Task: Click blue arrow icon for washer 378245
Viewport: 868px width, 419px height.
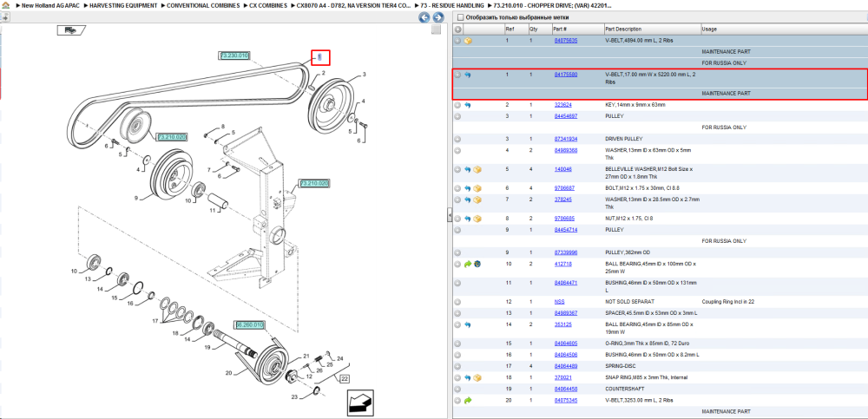Action: 468,200
